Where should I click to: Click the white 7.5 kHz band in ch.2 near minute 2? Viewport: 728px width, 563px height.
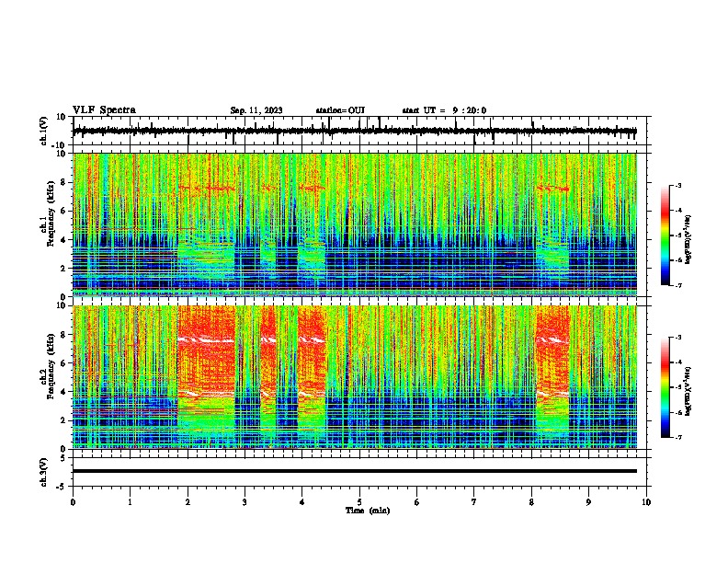(206, 340)
